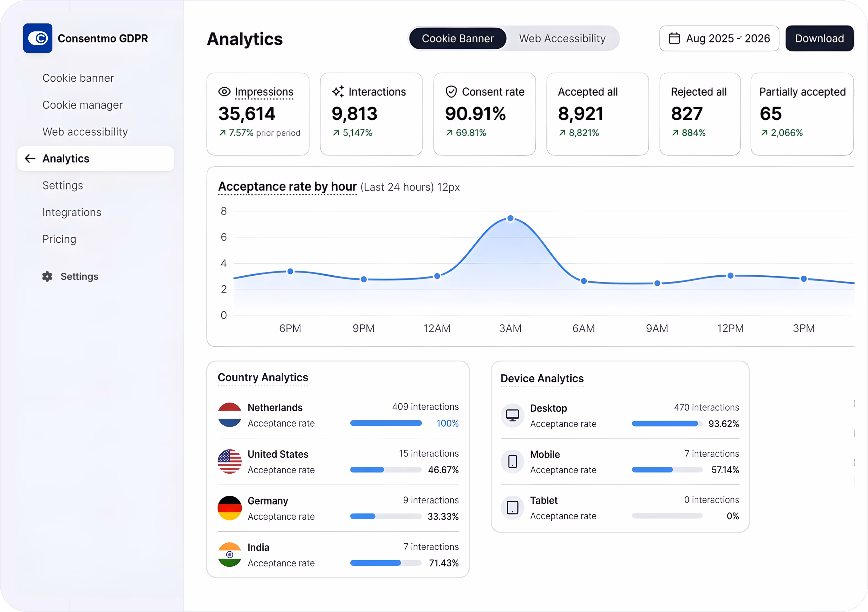Click the 9PM data point on chart

point(364,279)
